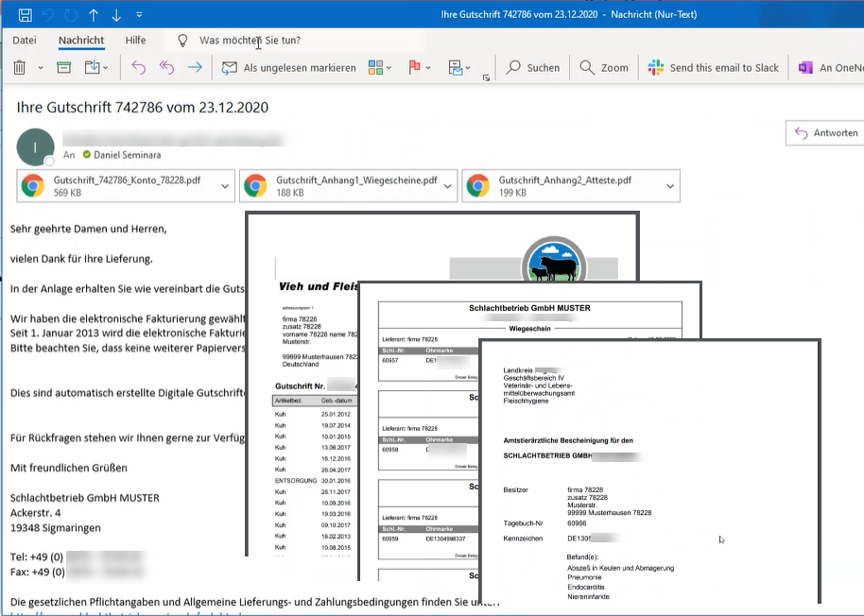Click the Antworten button
Image resolution: width=864 pixels, height=616 pixels.
[825, 132]
